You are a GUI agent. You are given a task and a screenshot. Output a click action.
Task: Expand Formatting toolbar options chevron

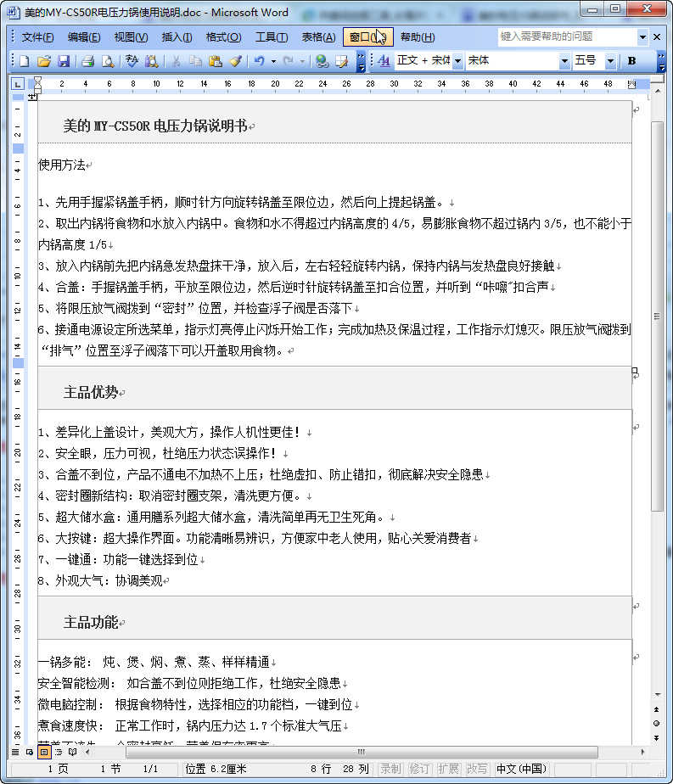pyautogui.click(x=661, y=61)
